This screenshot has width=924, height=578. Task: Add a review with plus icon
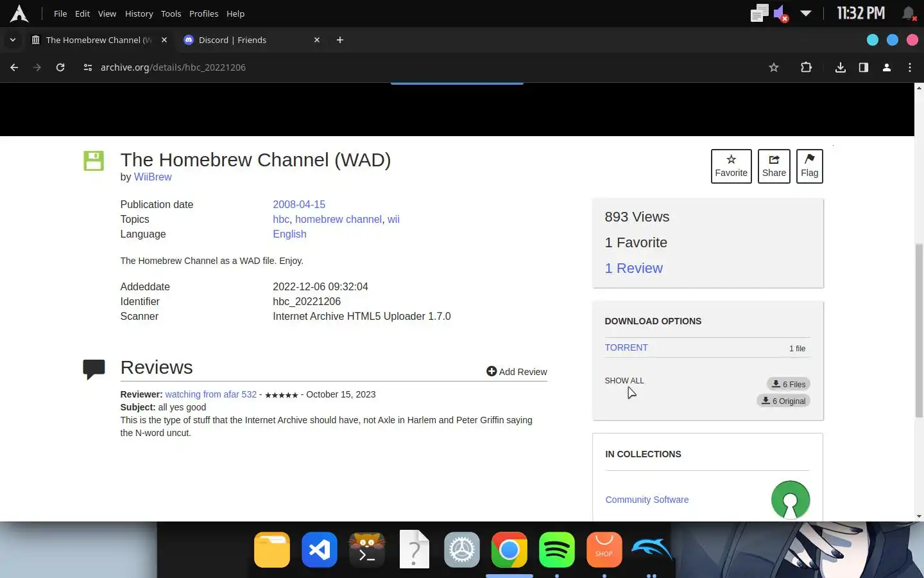pyautogui.click(x=517, y=372)
